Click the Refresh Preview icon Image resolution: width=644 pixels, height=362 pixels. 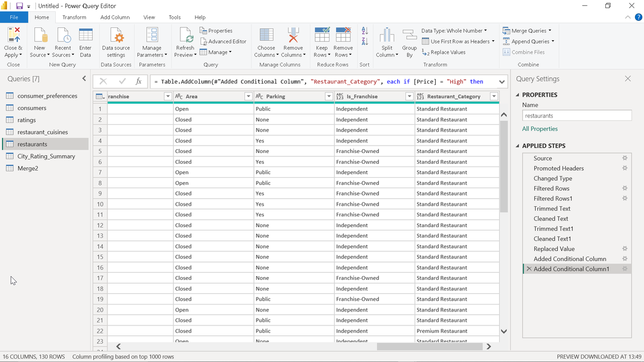[185, 35]
